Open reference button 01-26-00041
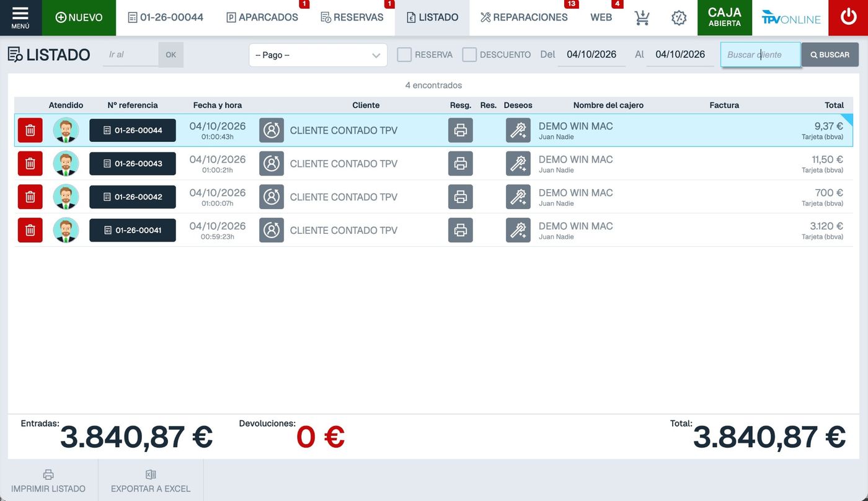This screenshot has width=868, height=501. pos(133,230)
